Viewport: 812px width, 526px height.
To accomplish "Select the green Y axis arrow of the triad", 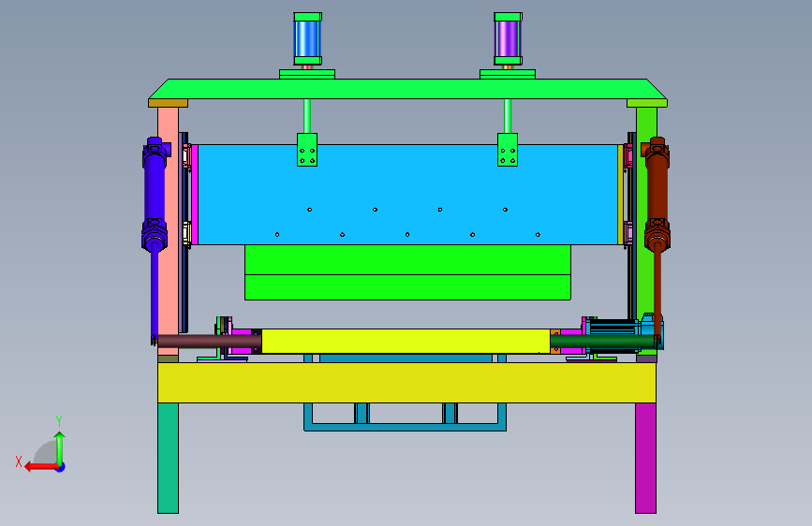I will point(60,447).
